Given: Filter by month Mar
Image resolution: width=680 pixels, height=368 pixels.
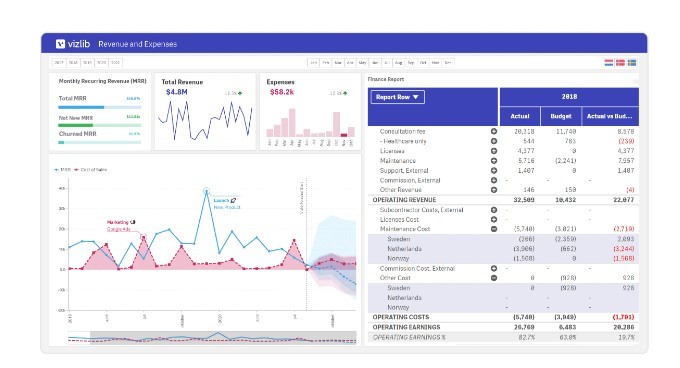Looking at the screenshot, I should click(x=338, y=63).
